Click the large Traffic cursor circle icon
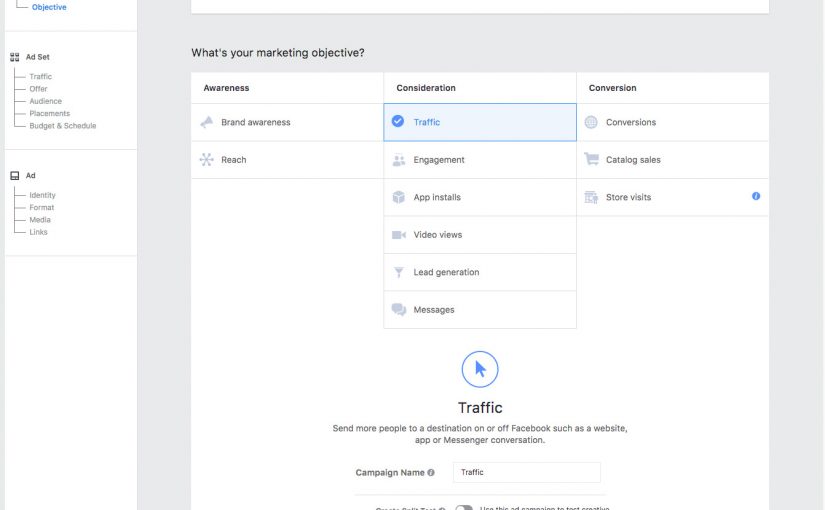This screenshot has height=510, width=825. [480, 369]
